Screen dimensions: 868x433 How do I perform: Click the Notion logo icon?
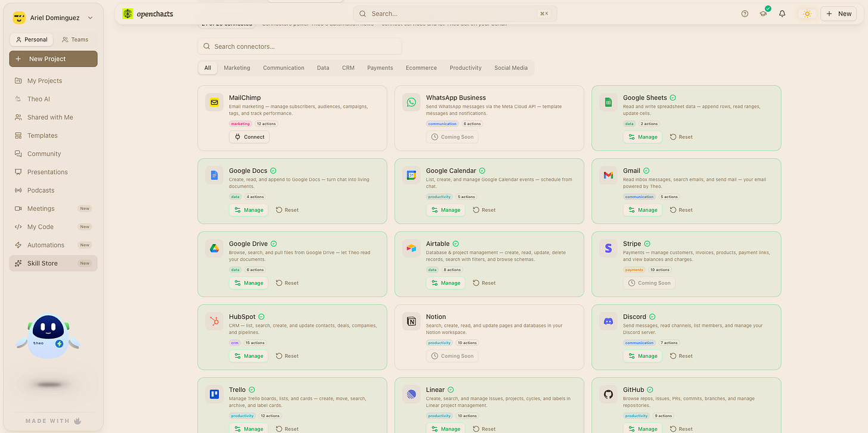point(411,321)
